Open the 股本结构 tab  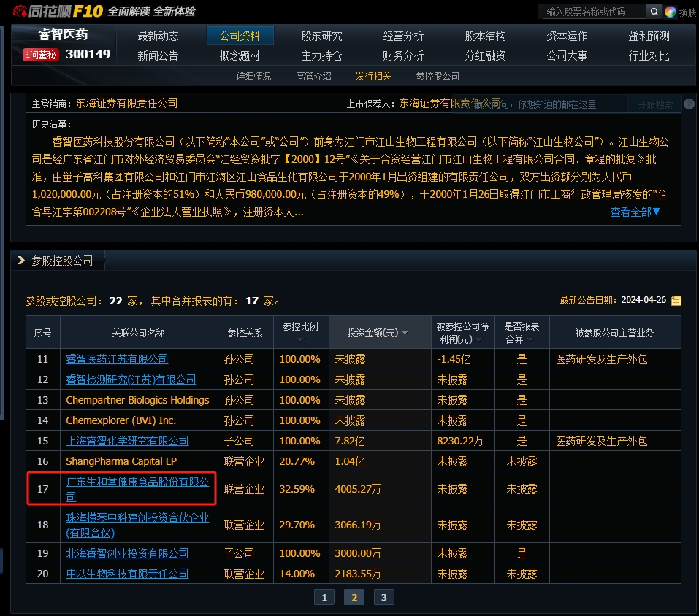[x=485, y=36]
